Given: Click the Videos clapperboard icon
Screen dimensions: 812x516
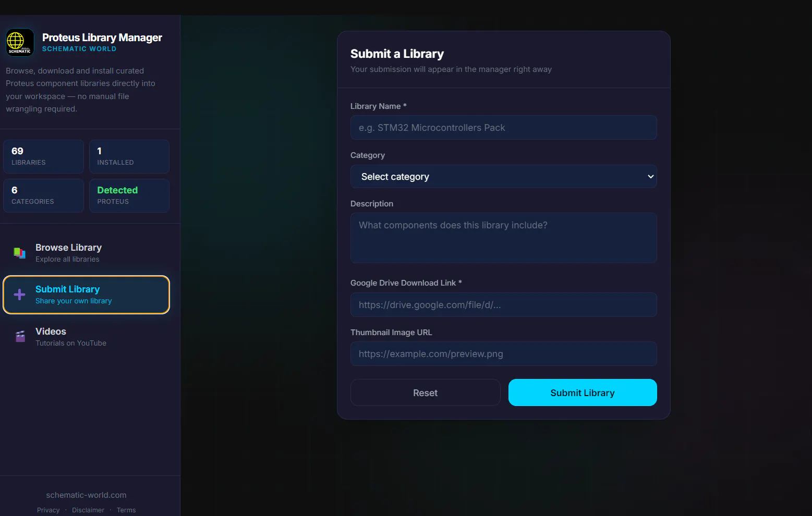Looking at the screenshot, I should (20, 337).
